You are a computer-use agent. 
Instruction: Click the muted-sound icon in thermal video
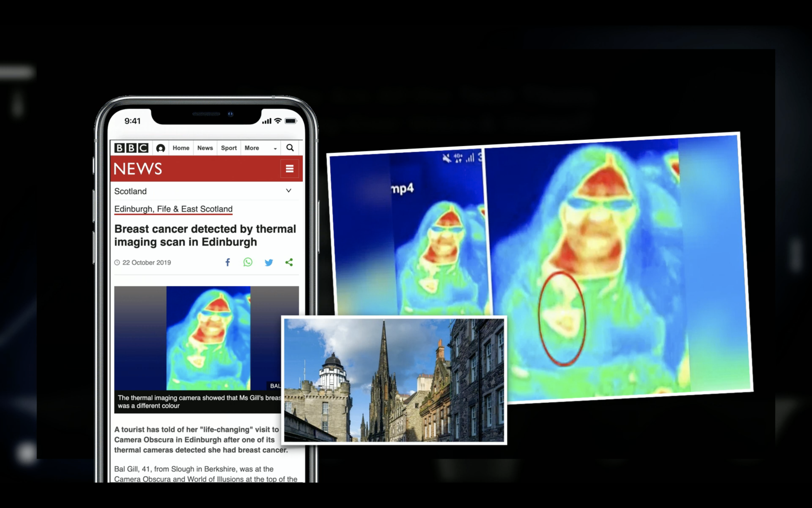(x=447, y=158)
